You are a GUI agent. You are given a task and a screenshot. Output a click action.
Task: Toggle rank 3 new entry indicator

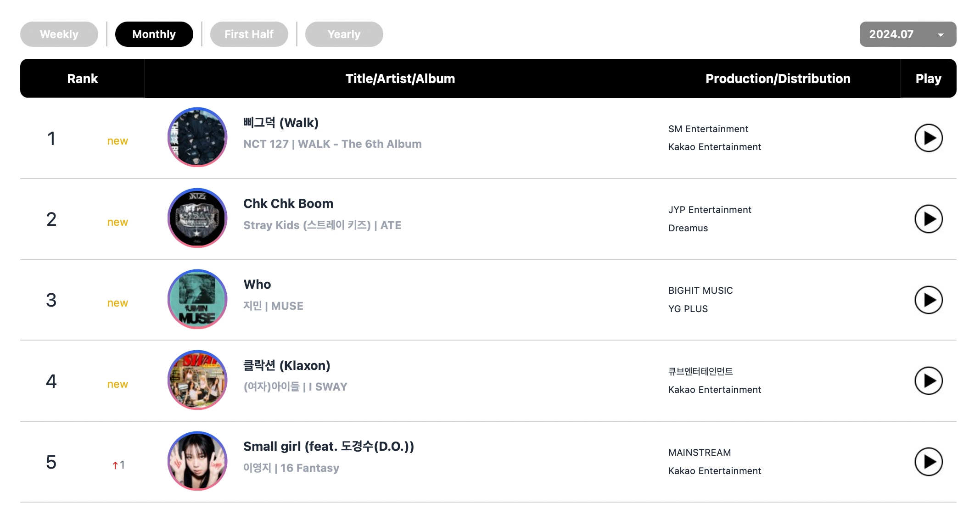tap(117, 303)
